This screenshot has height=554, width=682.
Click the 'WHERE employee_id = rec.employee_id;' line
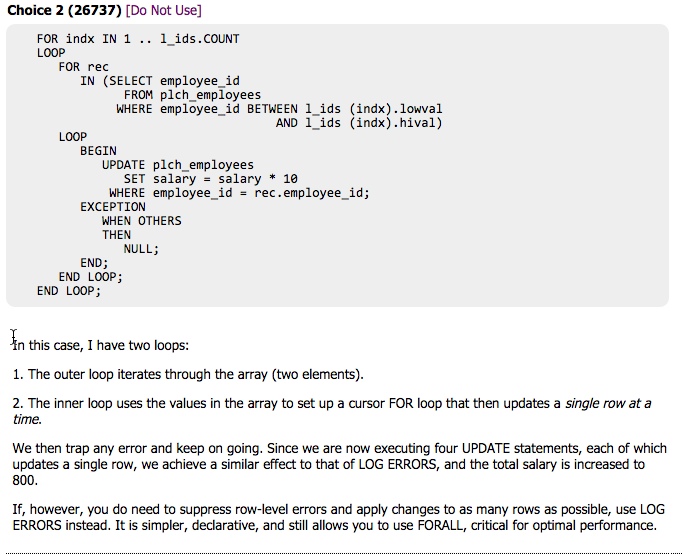[x=239, y=193]
